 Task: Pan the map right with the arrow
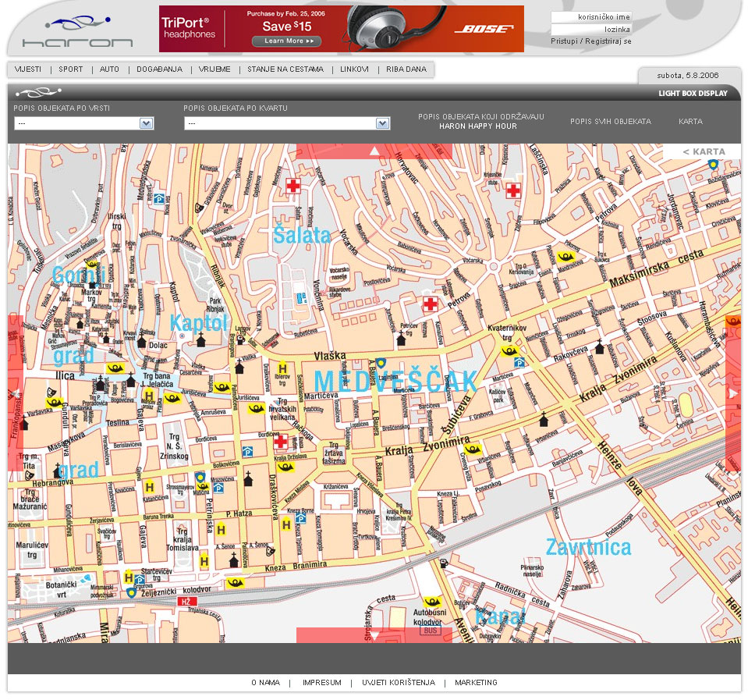coord(732,393)
